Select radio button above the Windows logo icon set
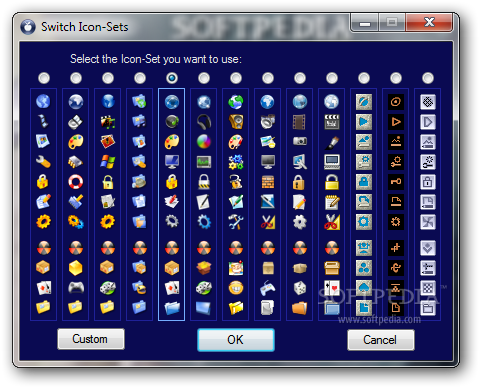 (108, 78)
